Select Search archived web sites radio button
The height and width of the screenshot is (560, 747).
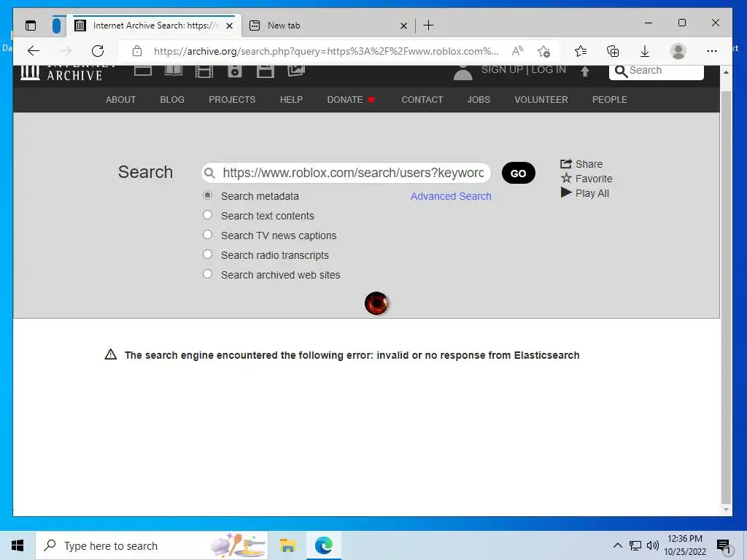(207, 274)
